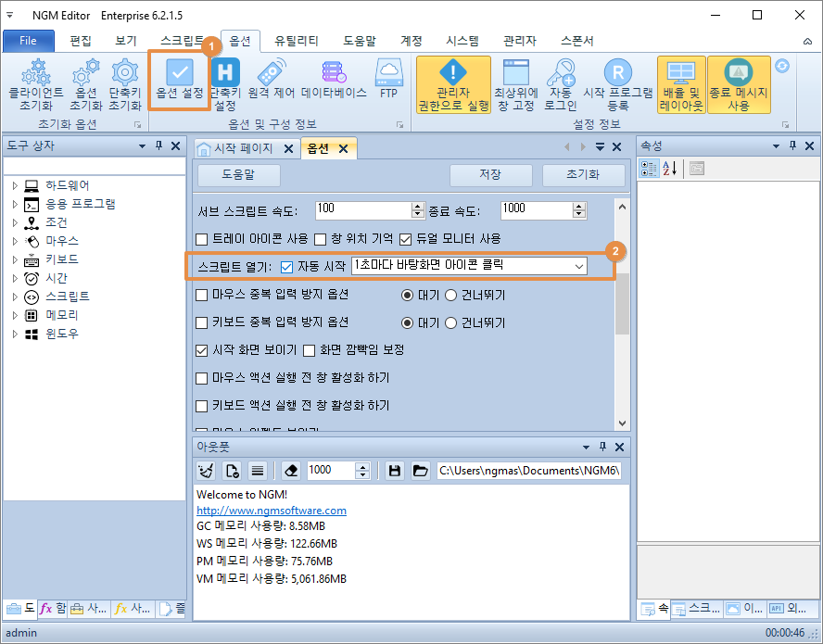Toggle 종료 메시지 사용 option
The width and height of the screenshot is (823, 644).
[x=739, y=84]
